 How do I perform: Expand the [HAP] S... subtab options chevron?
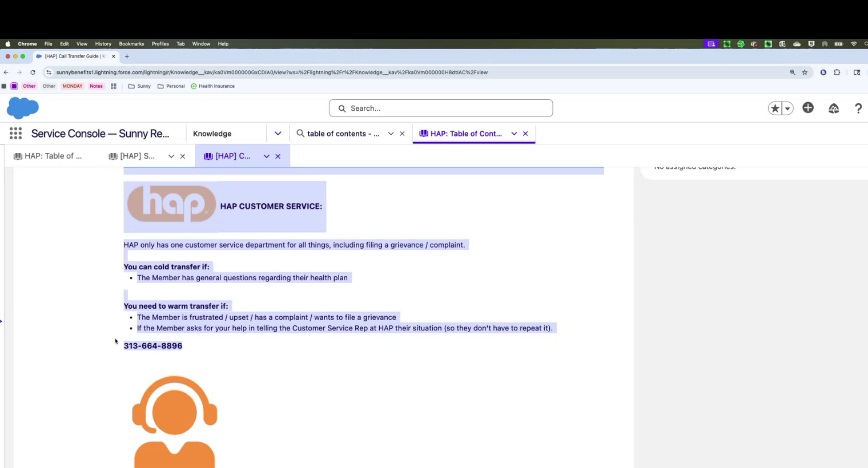click(x=171, y=156)
